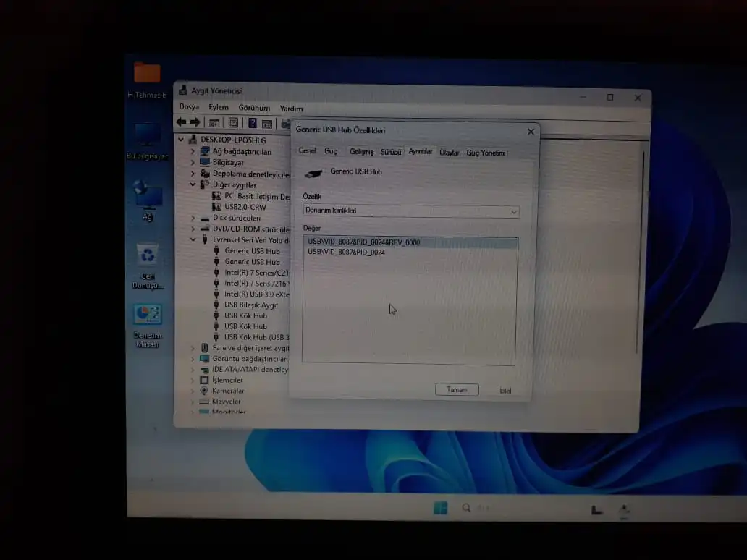Switch to the Sürücü tab
The image size is (747, 560).
tap(391, 152)
